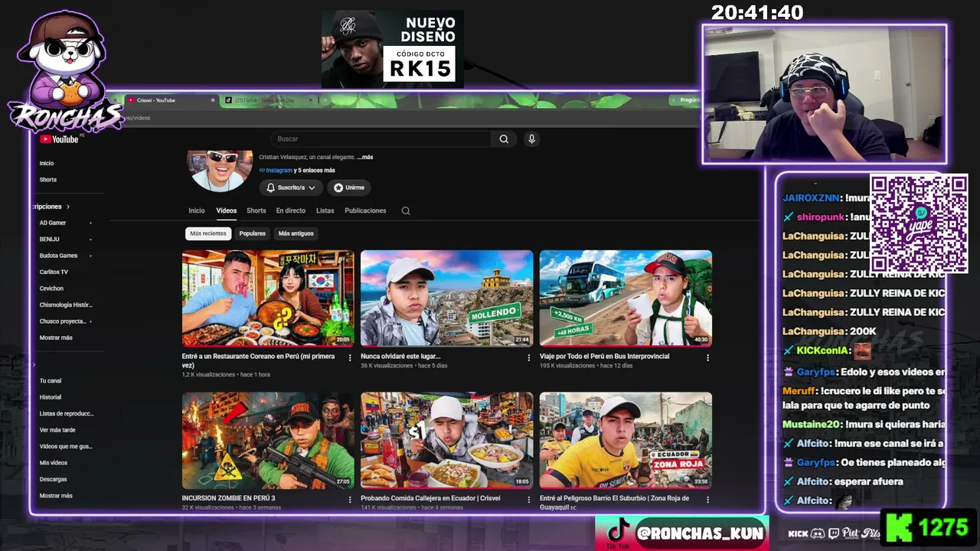Open the 'Chusco proyecta...' subscription
The image size is (980, 551).
tap(64, 321)
